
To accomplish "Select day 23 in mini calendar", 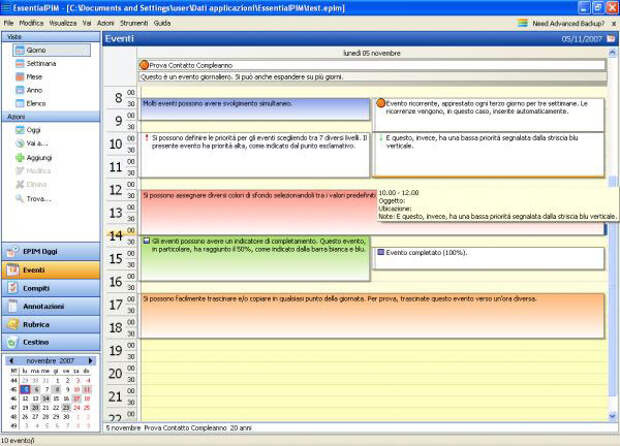I will [x=66, y=408].
